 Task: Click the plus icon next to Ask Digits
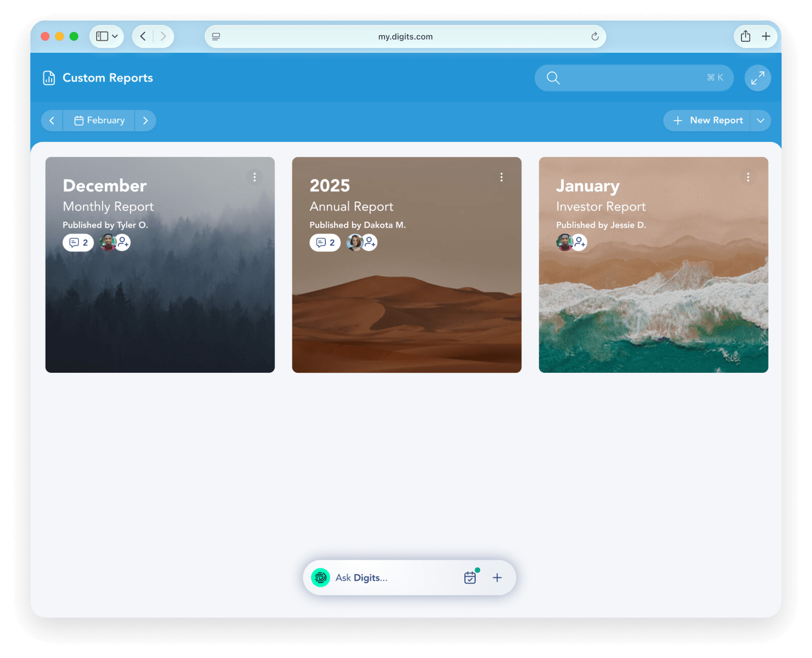coord(497,578)
